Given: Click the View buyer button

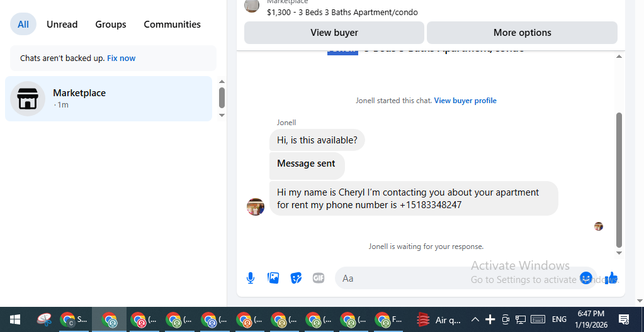Looking at the screenshot, I should [334, 33].
